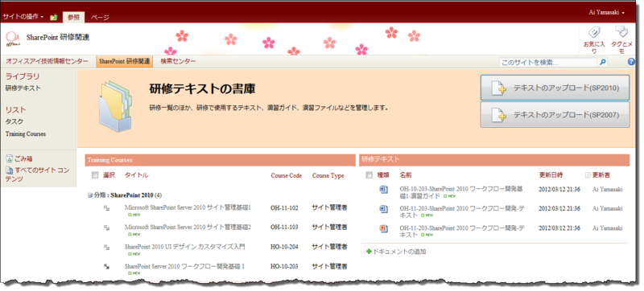Image resolution: width=644 pixels, height=291 pixels.
Task: Click the document library folder image
Action: (x=115, y=106)
